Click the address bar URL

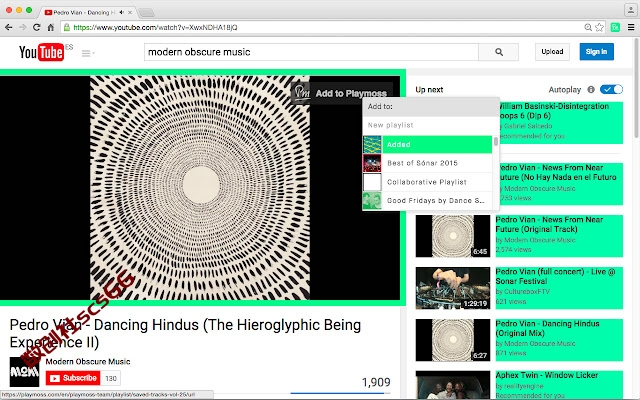(x=155, y=27)
